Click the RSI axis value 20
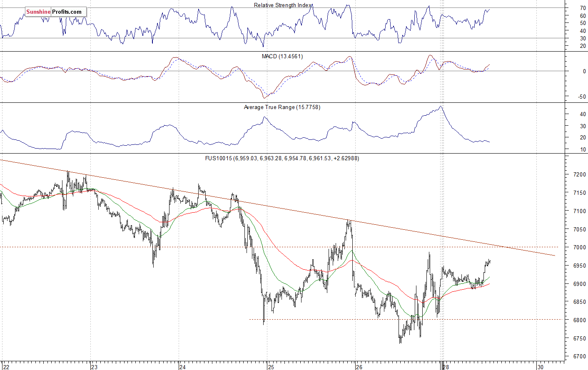 click(x=583, y=46)
